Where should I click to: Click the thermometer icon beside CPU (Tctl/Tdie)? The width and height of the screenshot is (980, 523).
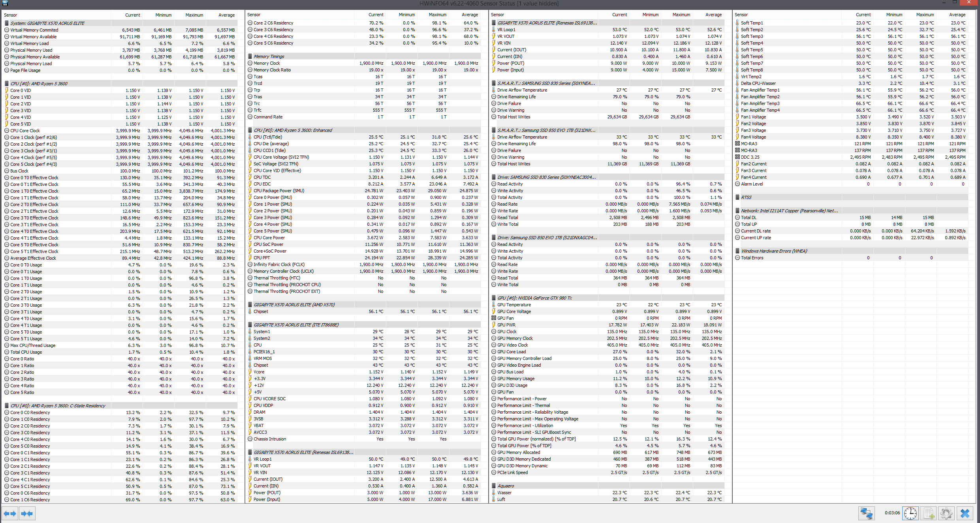coord(250,137)
